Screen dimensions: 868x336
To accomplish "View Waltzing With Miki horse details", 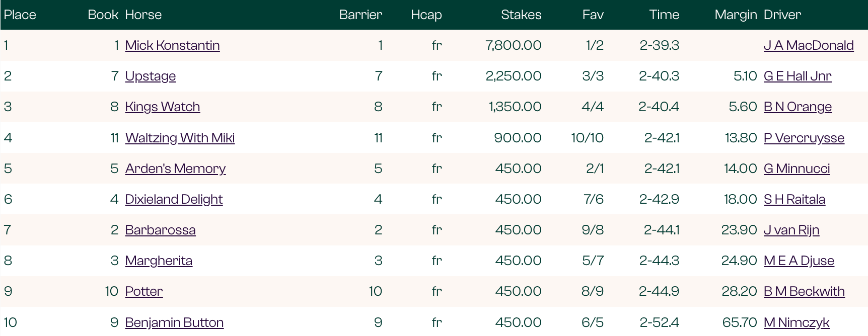I will pyautogui.click(x=180, y=138).
